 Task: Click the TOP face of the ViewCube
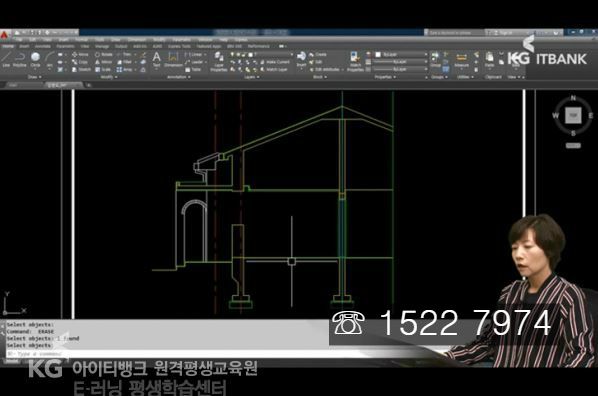573,115
